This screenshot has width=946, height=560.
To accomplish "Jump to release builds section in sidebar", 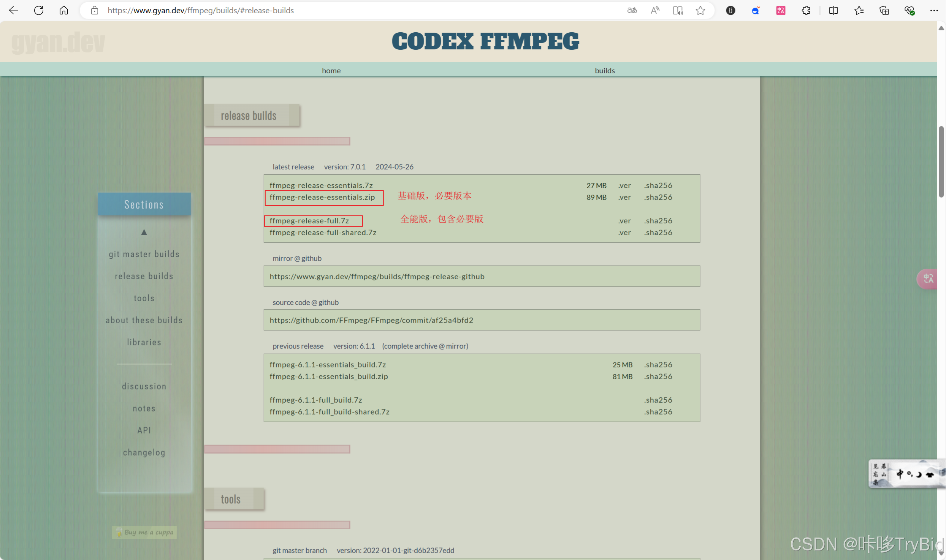I will 144,276.
